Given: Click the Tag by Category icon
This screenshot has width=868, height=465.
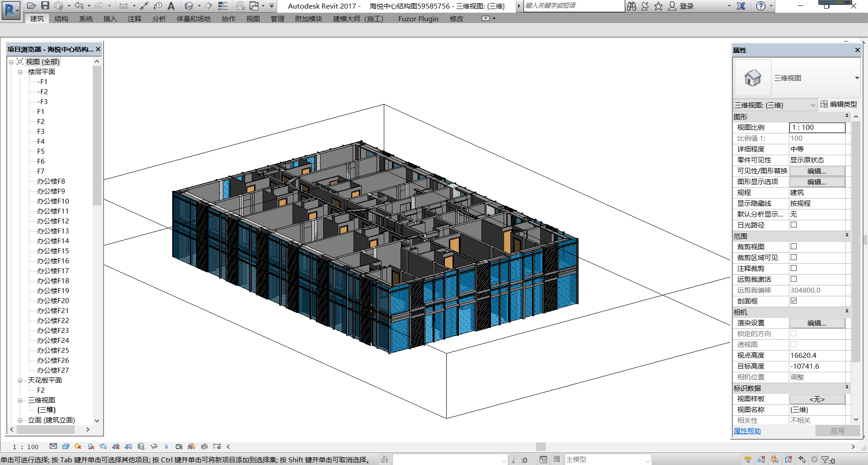Looking at the screenshot, I should [158, 6].
